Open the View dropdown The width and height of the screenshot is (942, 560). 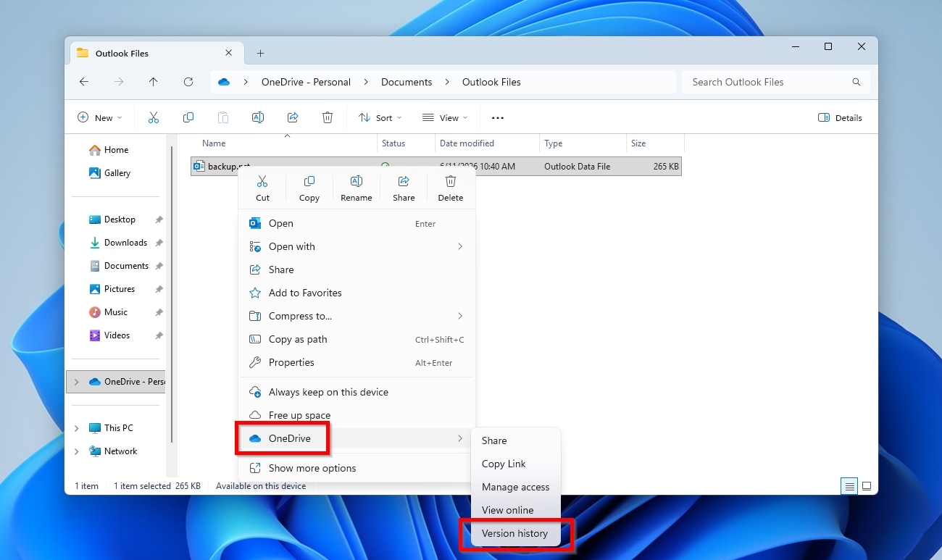[445, 117]
